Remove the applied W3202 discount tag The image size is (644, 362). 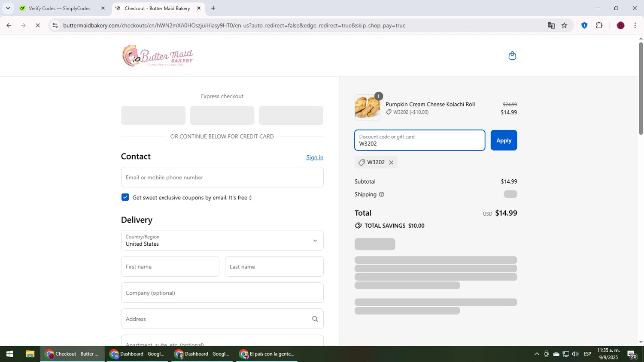click(391, 163)
